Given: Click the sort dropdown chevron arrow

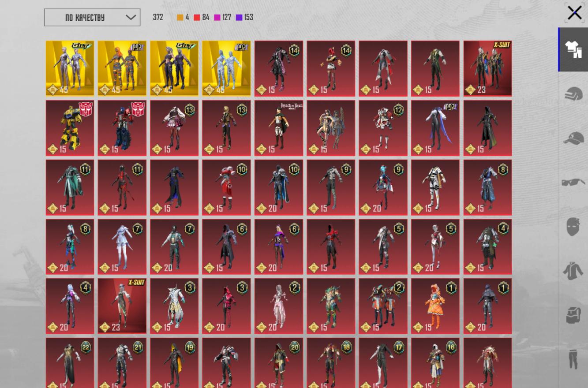Looking at the screenshot, I should (131, 18).
